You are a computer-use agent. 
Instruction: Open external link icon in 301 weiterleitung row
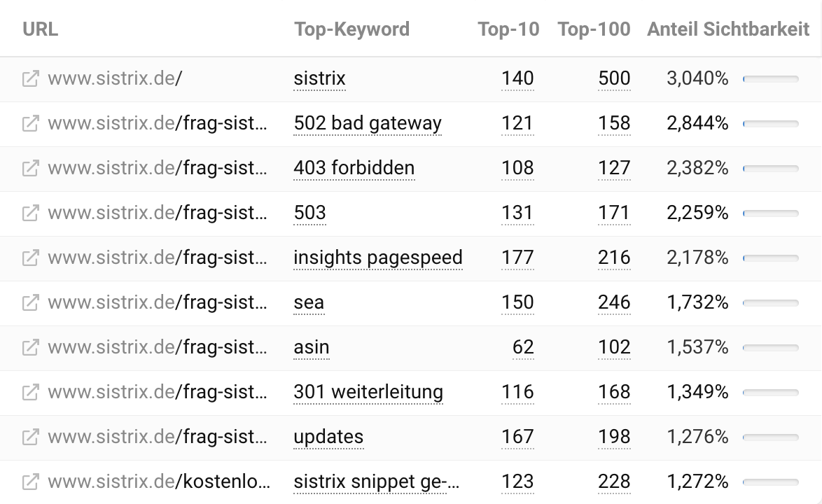[30, 392]
